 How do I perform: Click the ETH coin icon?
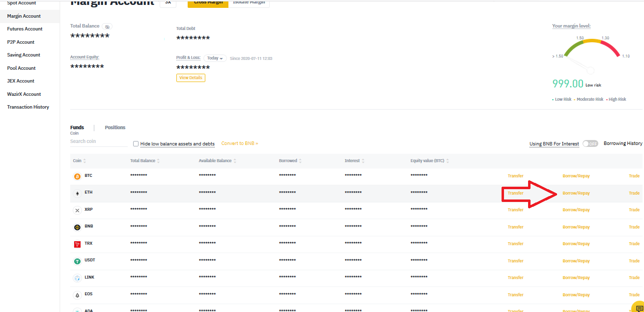[77, 194]
